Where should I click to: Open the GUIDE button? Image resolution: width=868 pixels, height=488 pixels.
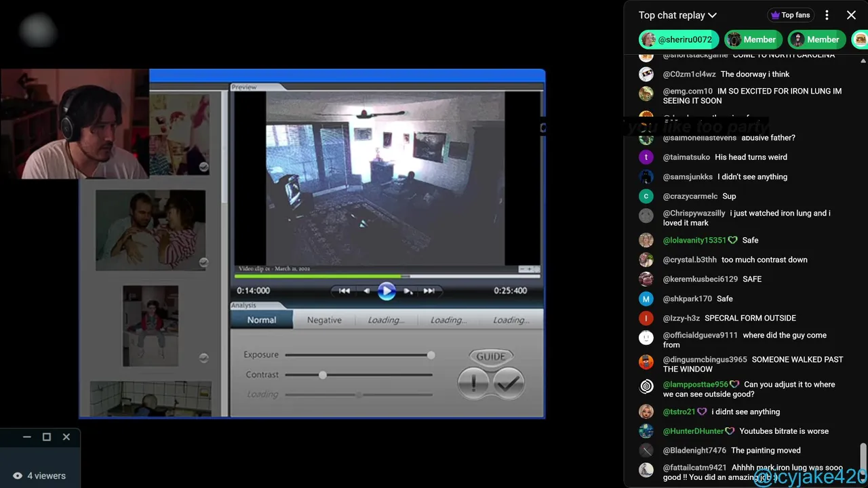coord(491,357)
